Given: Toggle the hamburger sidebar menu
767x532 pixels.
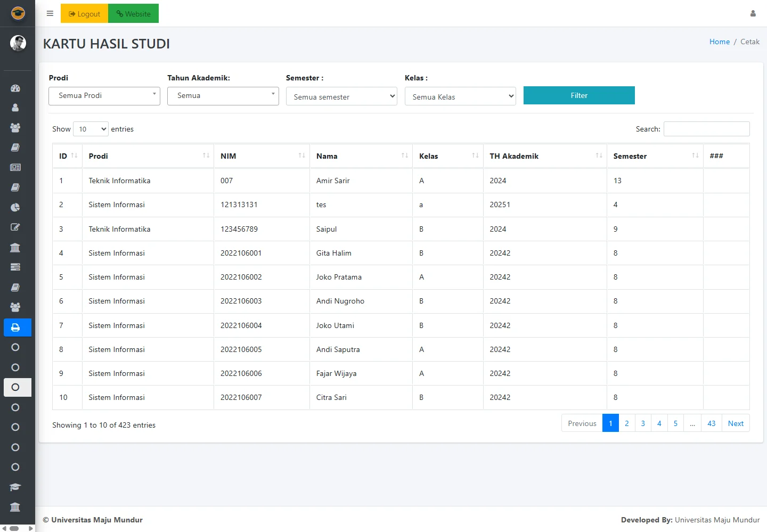Looking at the screenshot, I should (x=50, y=14).
